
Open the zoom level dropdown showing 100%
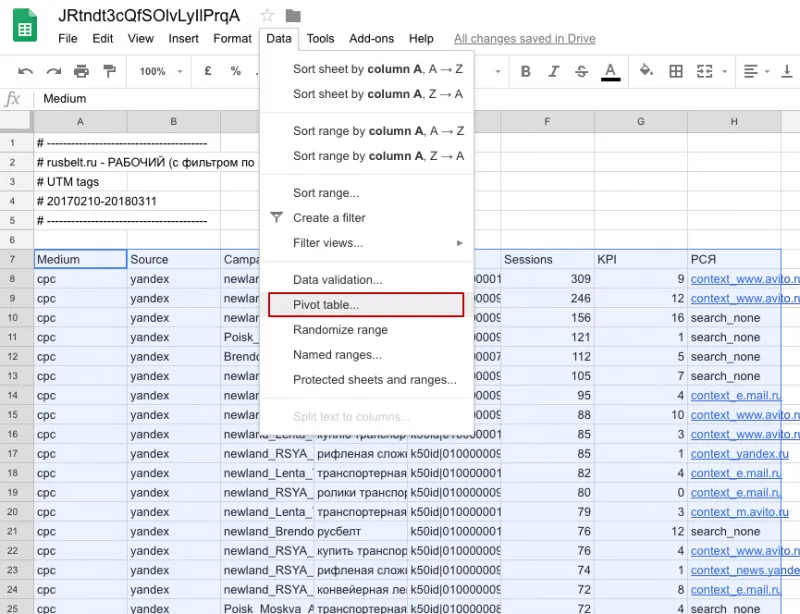tap(161, 71)
